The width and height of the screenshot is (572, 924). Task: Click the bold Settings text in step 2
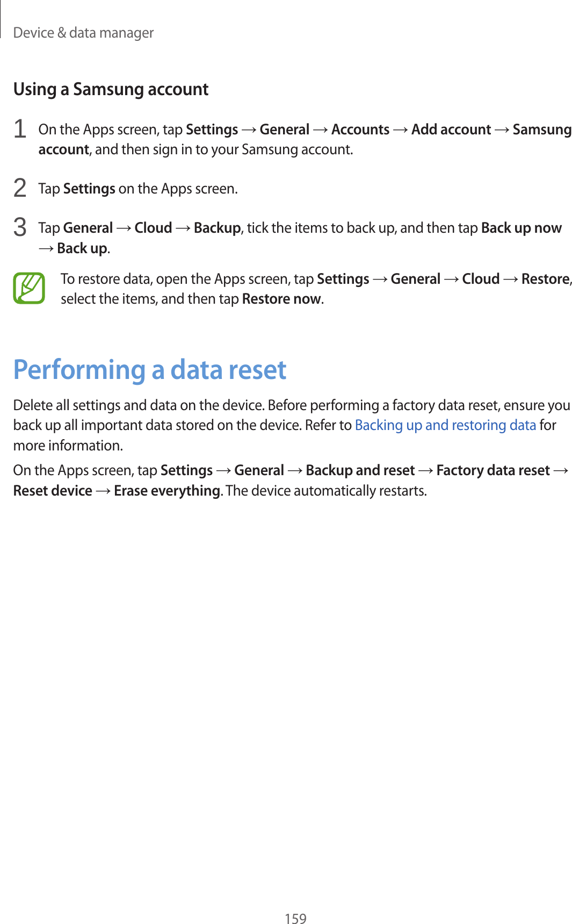89,189
